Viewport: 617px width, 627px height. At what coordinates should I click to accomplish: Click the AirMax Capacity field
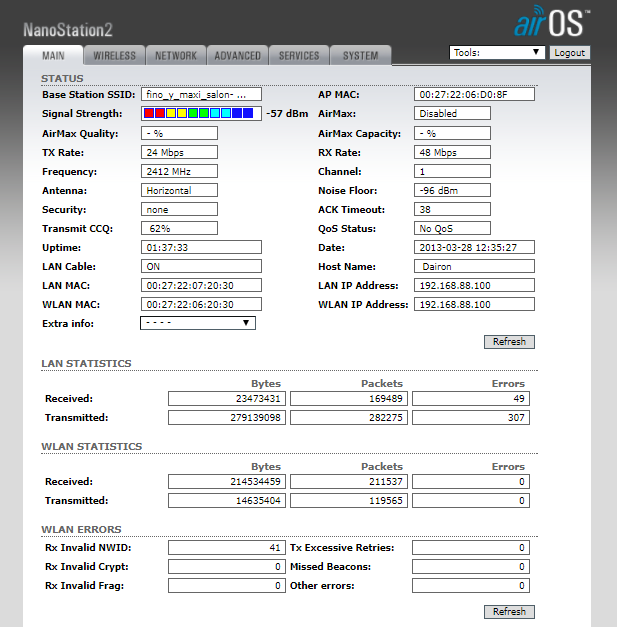[452, 133]
